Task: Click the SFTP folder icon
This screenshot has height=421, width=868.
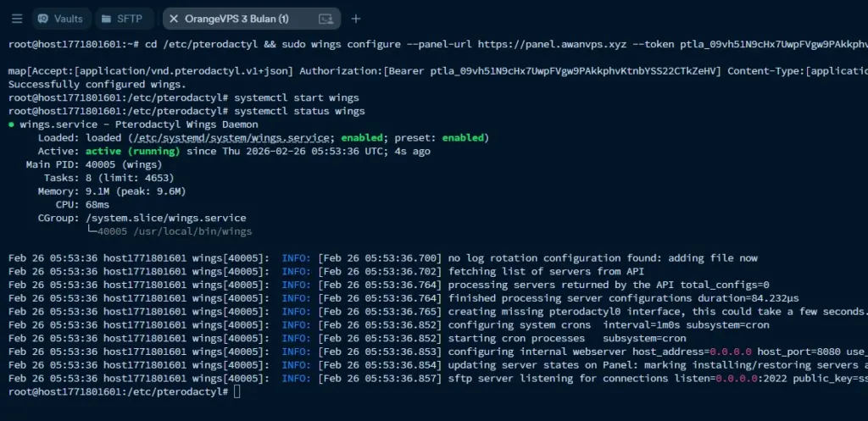Action: (106, 19)
